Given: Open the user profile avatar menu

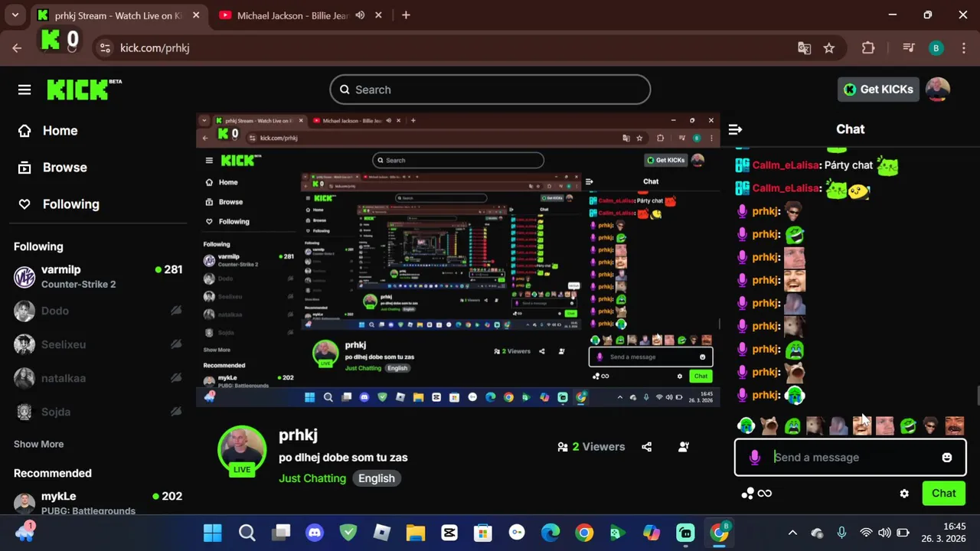Looking at the screenshot, I should click(938, 90).
